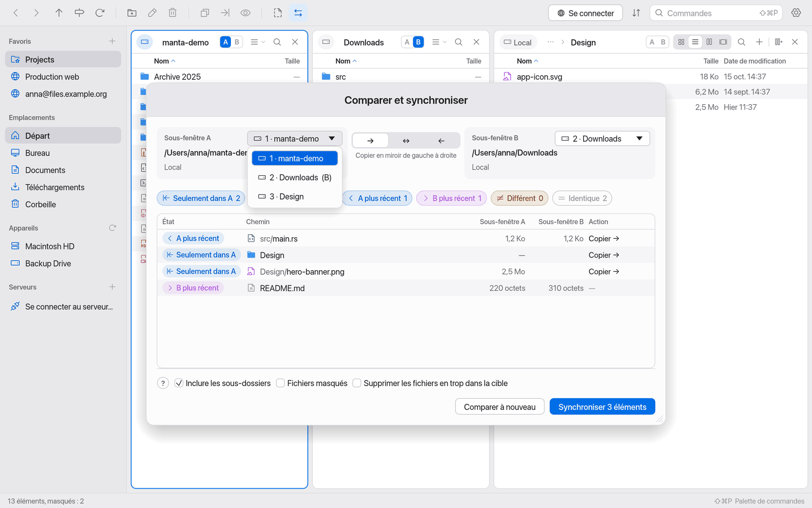The image size is (812, 508).
Task: Click Copier action for src/main.rs
Action: 604,238
